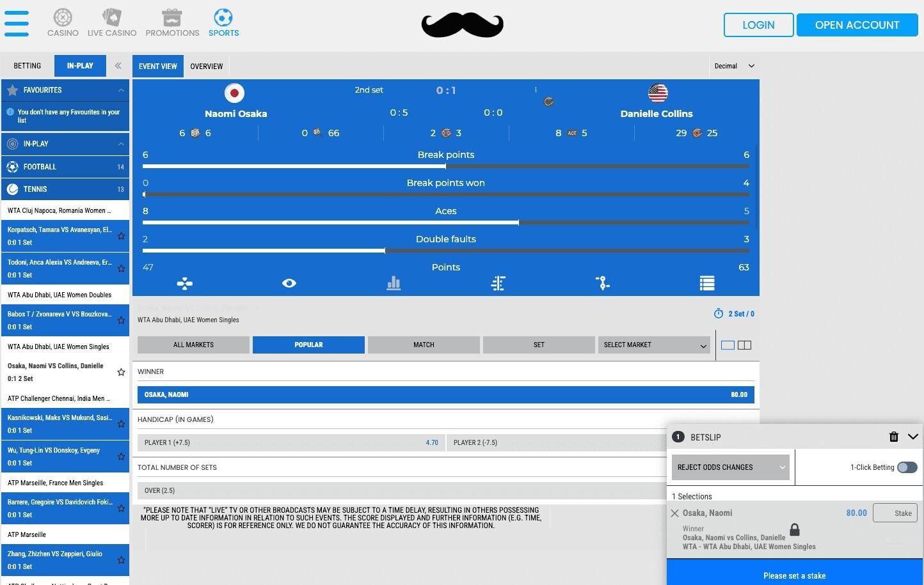Select the Popular markets tab

coord(308,345)
